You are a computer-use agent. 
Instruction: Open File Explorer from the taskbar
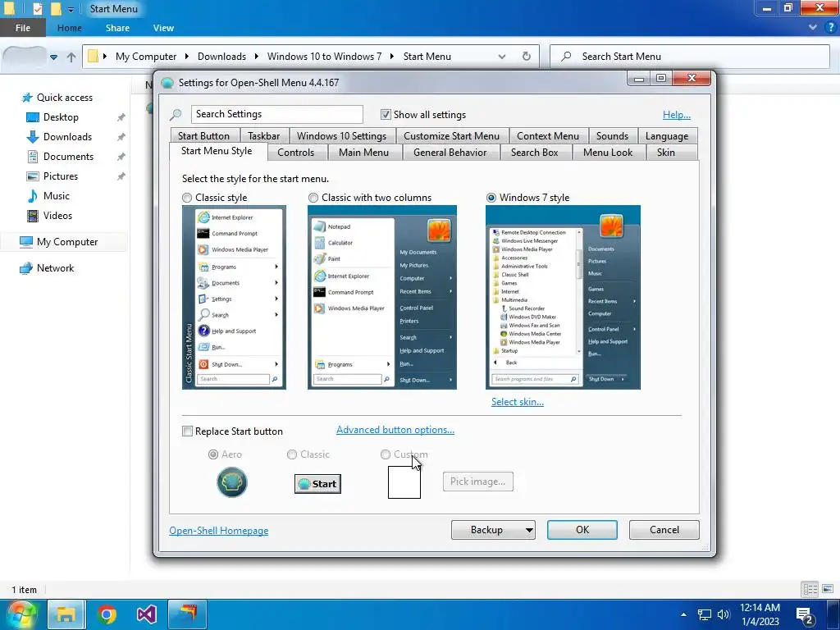(66, 614)
